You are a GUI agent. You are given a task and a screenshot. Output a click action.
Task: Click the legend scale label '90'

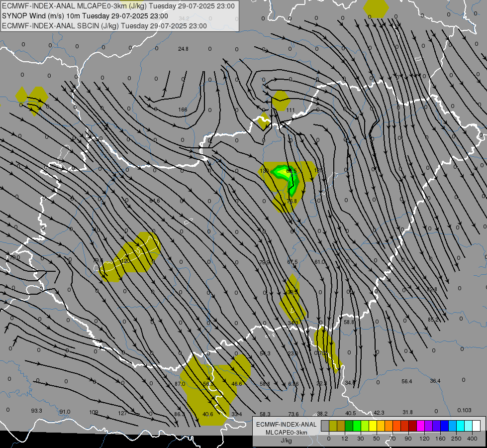(408, 439)
